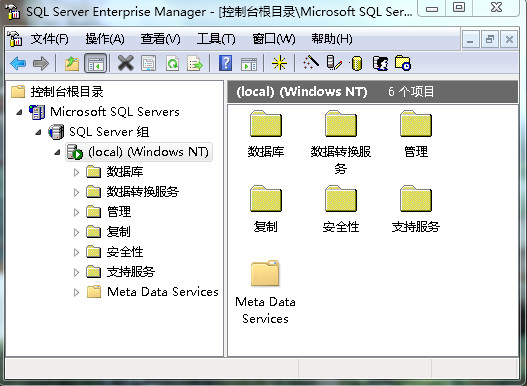Toggle the show/hide console tree icon
This screenshot has height=386, width=527.
pos(96,63)
